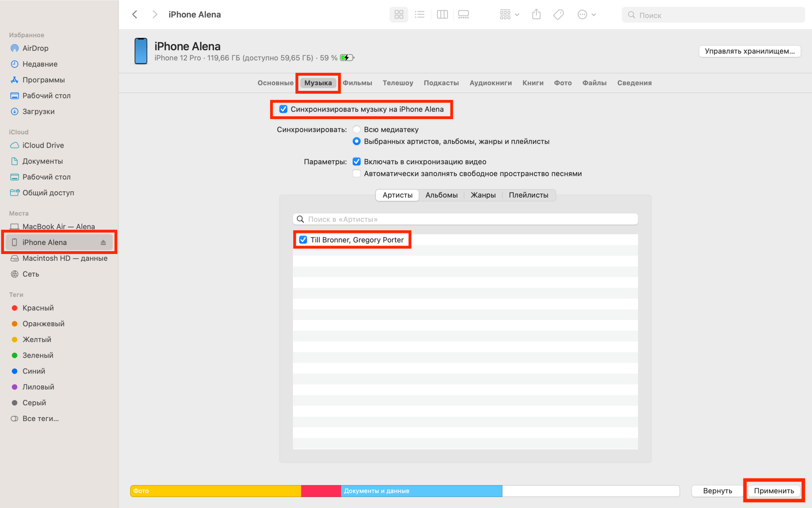Image resolution: width=812 pixels, height=508 pixels.
Task: Switch to column view
Action: [442, 15]
